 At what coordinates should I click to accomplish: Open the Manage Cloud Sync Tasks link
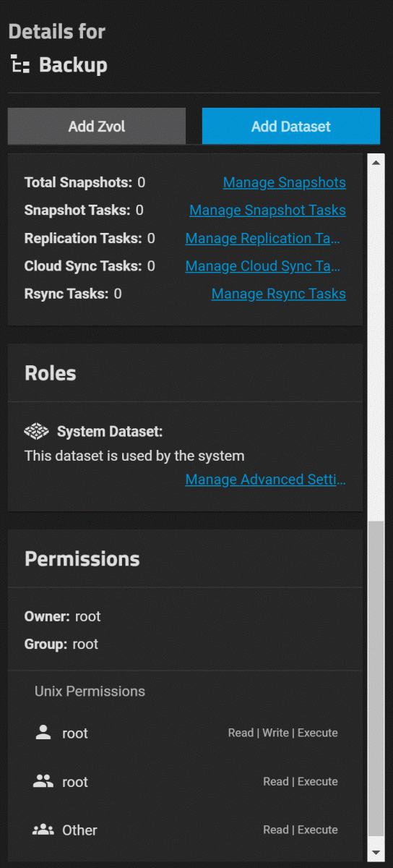pos(263,266)
